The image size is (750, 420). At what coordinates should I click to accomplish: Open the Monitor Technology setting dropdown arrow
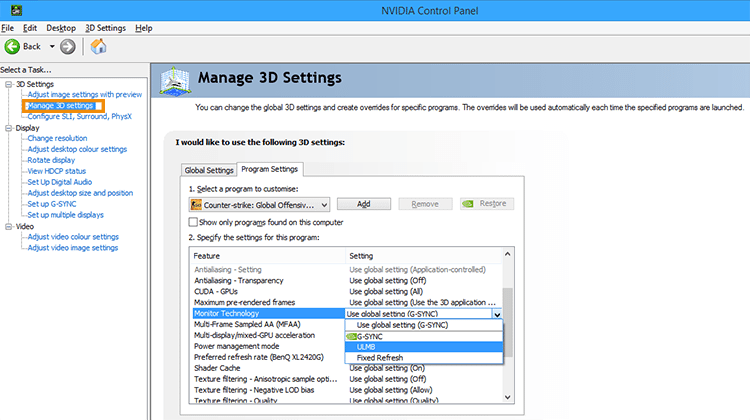tap(497, 314)
